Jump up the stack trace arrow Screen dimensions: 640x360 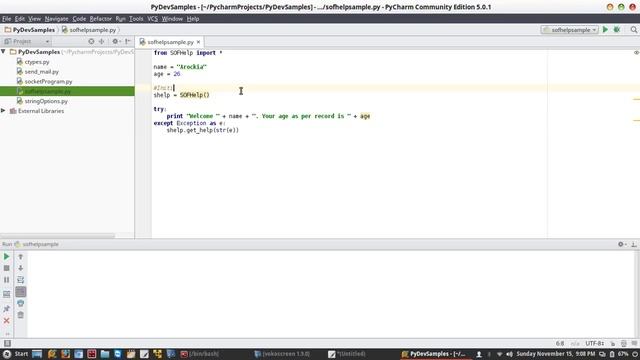(x=20, y=257)
